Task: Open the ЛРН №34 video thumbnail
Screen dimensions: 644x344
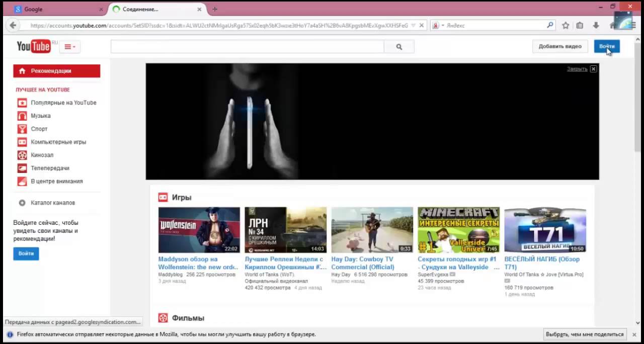Action: pos(285,230)
